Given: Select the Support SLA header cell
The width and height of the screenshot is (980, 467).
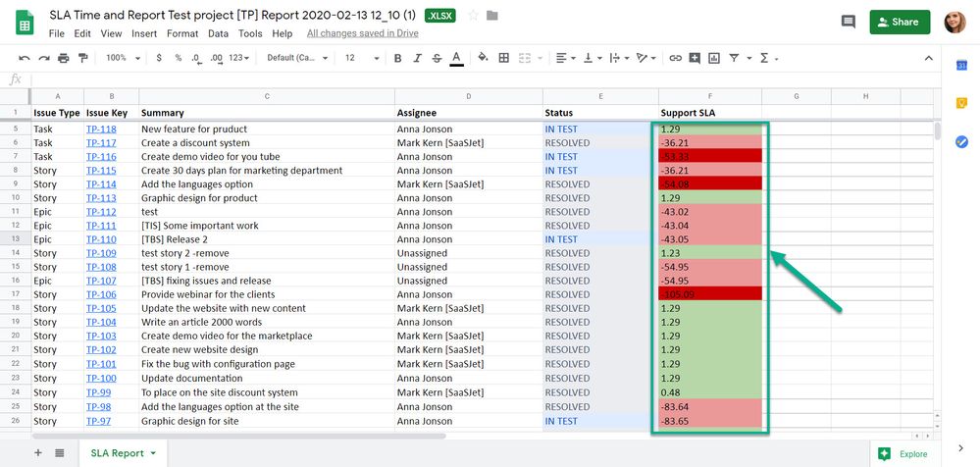Looking at the screenshot, I should pos(709,113).
